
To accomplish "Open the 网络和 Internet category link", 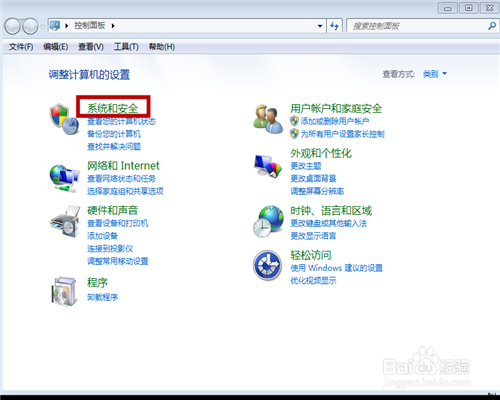I will click(123, 166).
